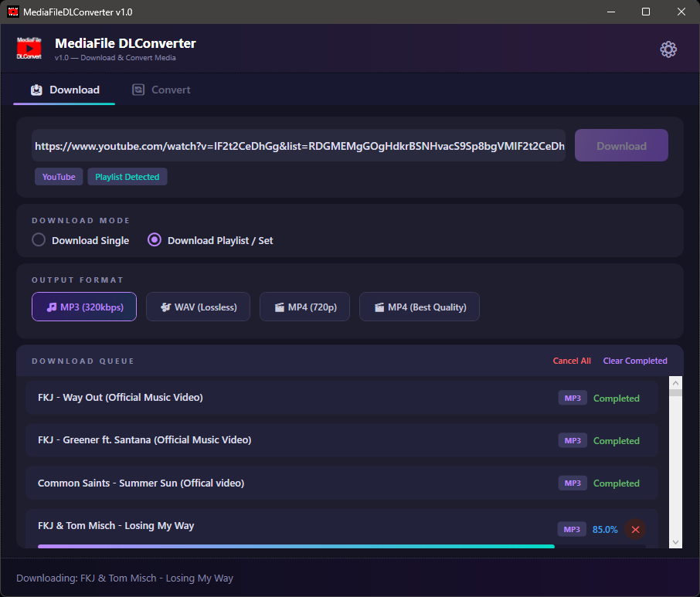Click the Convert tab icon
The image size is (700, 597).
[138, 90]
